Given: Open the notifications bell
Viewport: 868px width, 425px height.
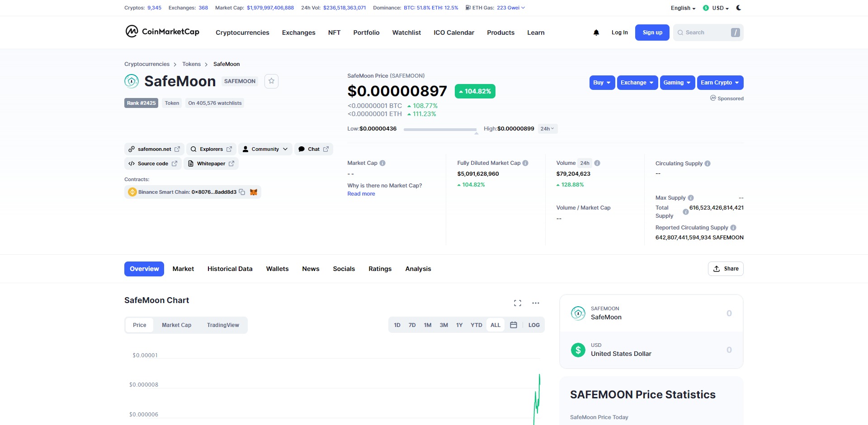Looking at the screenshot, I should coord(596,33).
